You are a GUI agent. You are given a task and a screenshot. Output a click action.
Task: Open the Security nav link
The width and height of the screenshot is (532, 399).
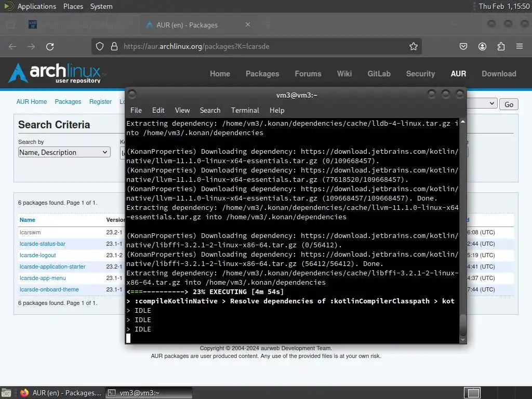pyautogui.click(x=420, y=74)
